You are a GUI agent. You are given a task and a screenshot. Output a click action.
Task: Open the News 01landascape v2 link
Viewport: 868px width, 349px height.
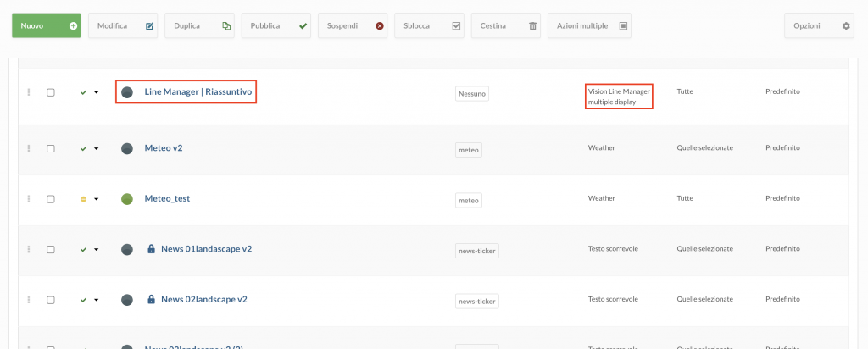tap(207, 249)
